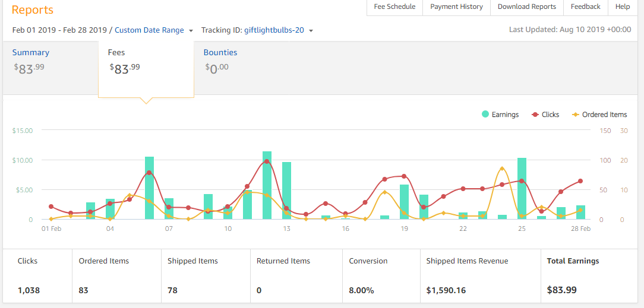Viewport: 644px width, 308px height.
Task: Open the Help page
Action: [623, 7]
